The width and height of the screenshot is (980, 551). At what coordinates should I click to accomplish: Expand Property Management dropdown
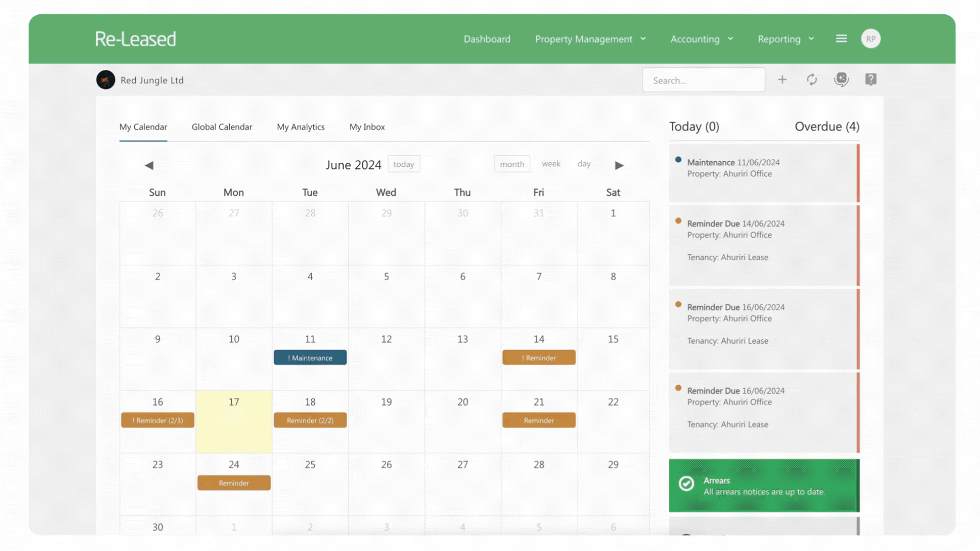[591, 39]
